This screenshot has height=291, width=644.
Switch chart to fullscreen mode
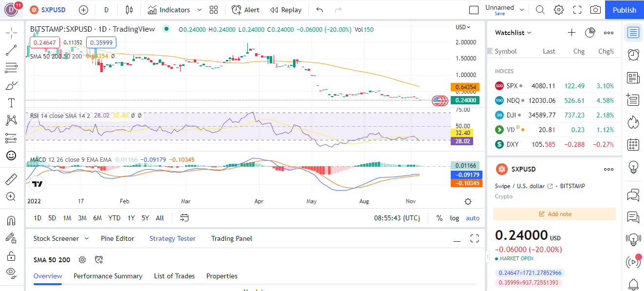point(577,10)
